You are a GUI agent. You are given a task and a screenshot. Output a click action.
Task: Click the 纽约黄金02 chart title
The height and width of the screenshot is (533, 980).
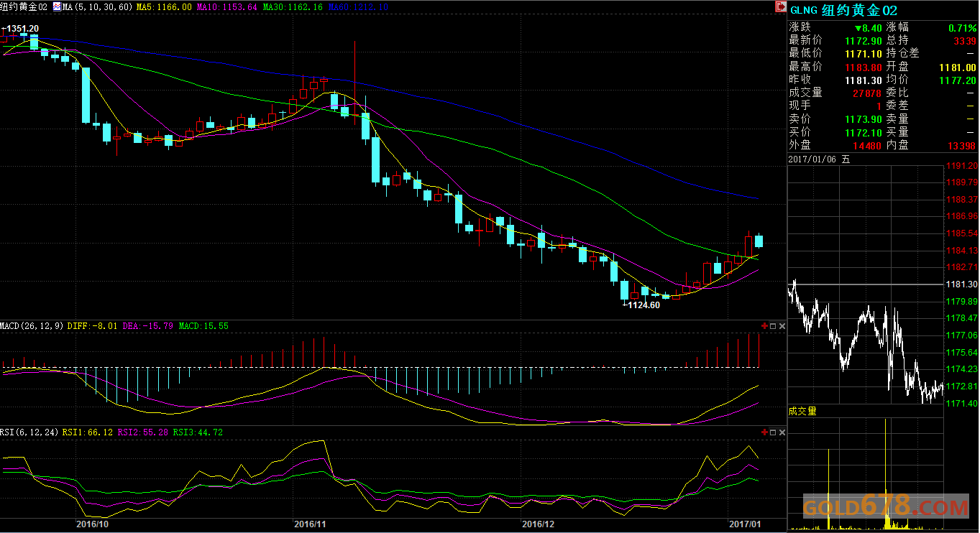tap(24, 6)
